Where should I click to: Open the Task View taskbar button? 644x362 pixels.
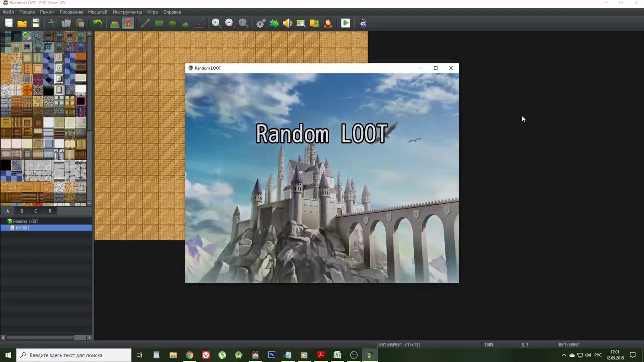pos(139,355)
